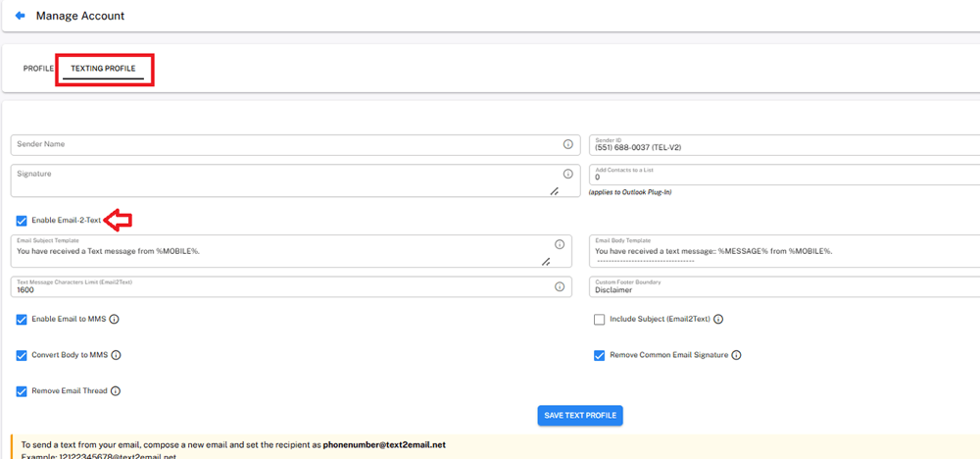Viewport: 980px width, 459px height.
Task: Grab the Email Subject Template resize handle
Action: tap(546, 262)
